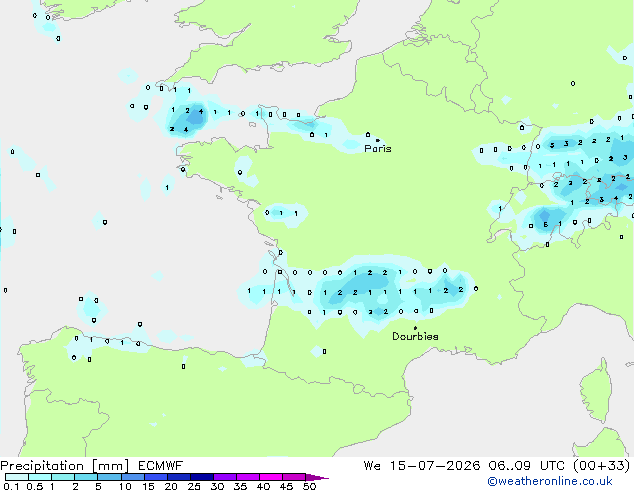Viewport: 634px width, 490px height.
Task: Click the Paris city label
Action: 378,149
